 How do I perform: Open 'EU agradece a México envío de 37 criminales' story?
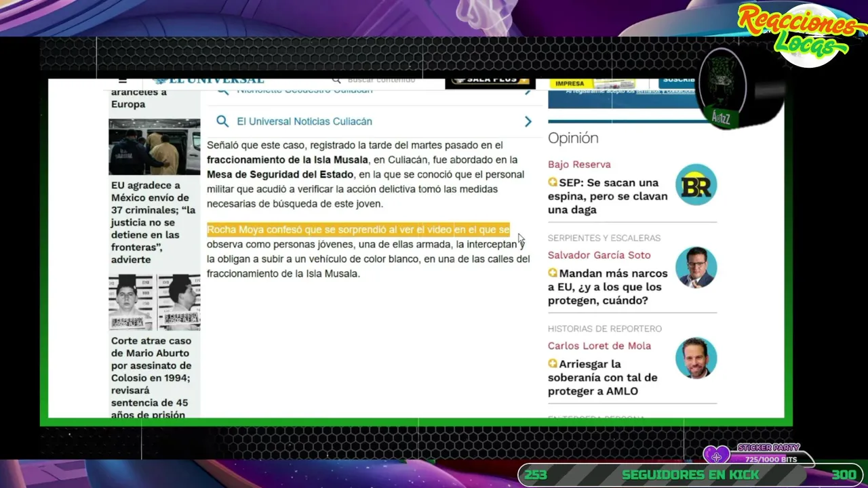point(153,222)
